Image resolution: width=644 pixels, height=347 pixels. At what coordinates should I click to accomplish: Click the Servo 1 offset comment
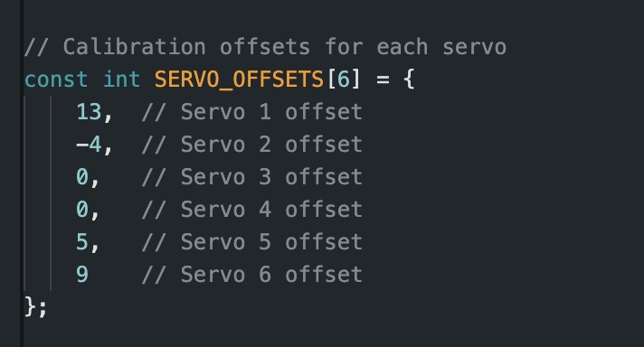click(251, 112)
